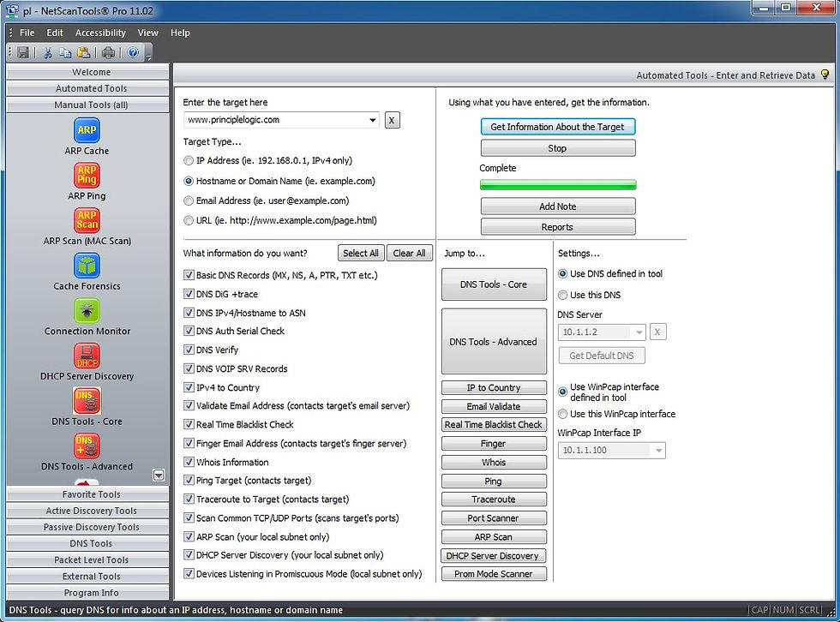Click the Add Note button
Screen dimensions: 840x622
[558, 206]
